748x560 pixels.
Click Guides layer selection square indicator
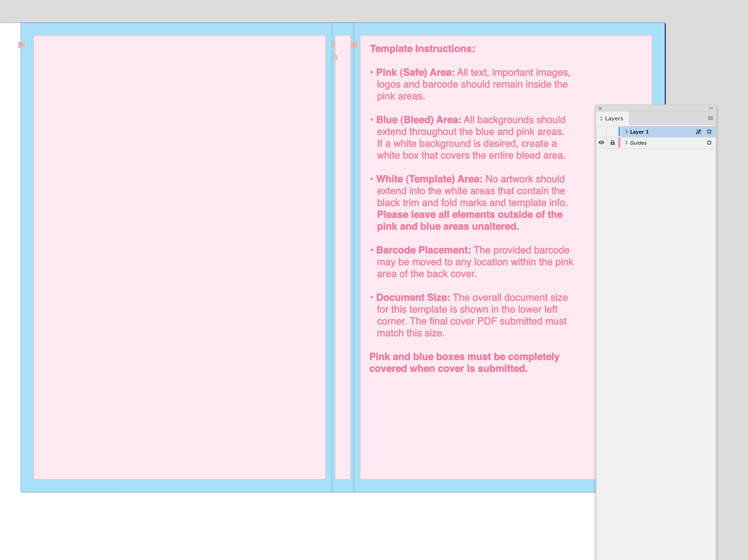709,143
